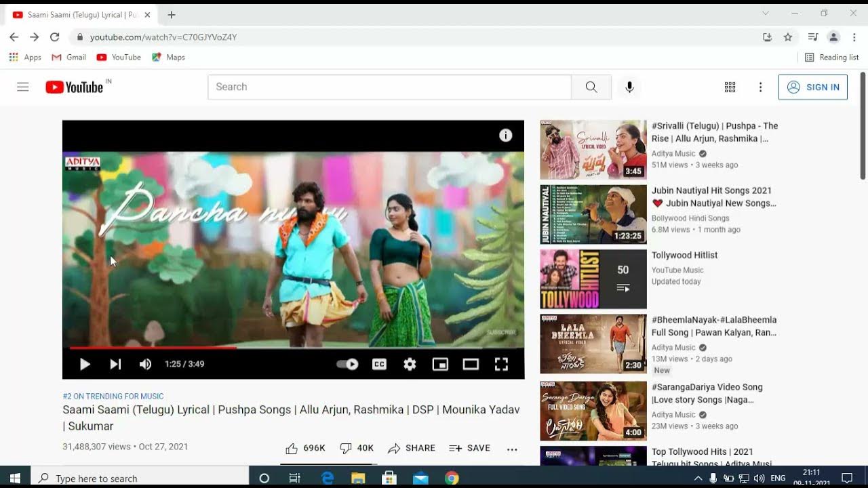868x488 pixels.
Task: Open the Srivalli lyrical video thumbnail
Action: (593, 150)
